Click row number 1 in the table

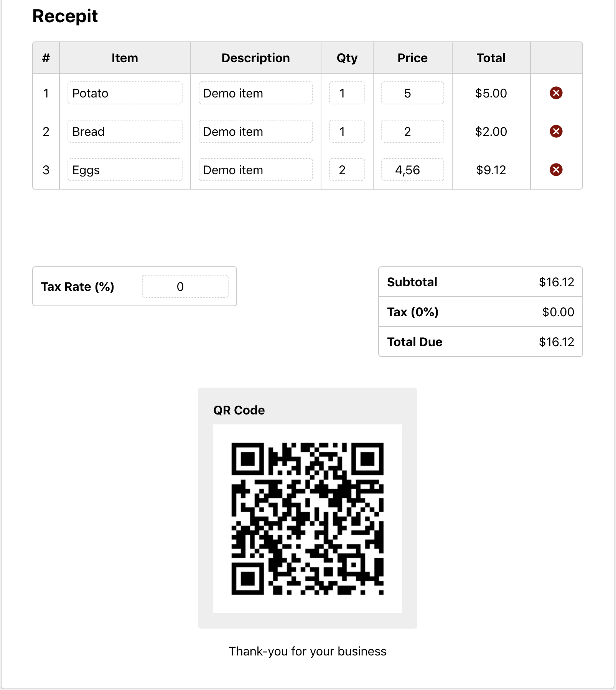coord(46,93)
